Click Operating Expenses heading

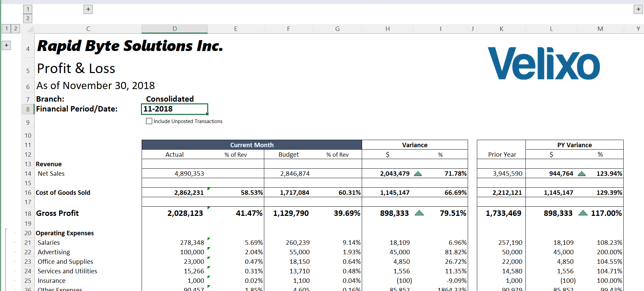[x=65, y=233]
